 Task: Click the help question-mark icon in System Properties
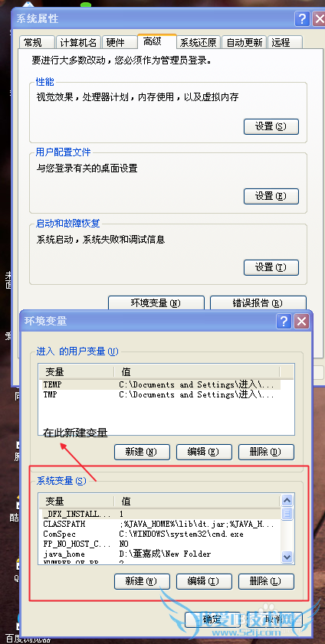point(303,18)
